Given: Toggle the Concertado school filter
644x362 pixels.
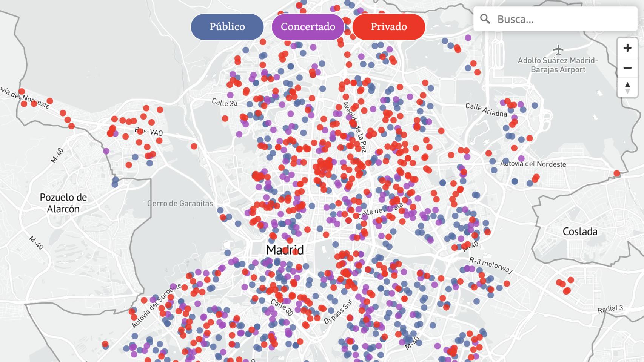Looking at the screenshot, I should 308,26.
